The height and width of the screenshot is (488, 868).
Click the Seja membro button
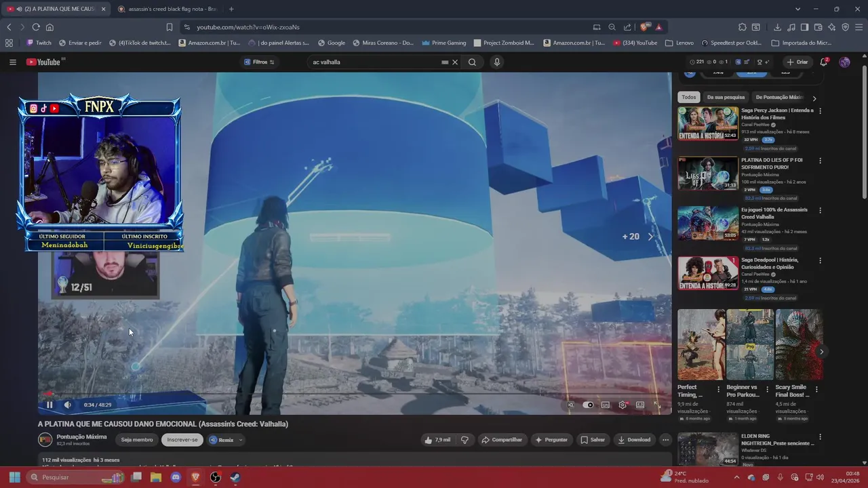[137, 440]
